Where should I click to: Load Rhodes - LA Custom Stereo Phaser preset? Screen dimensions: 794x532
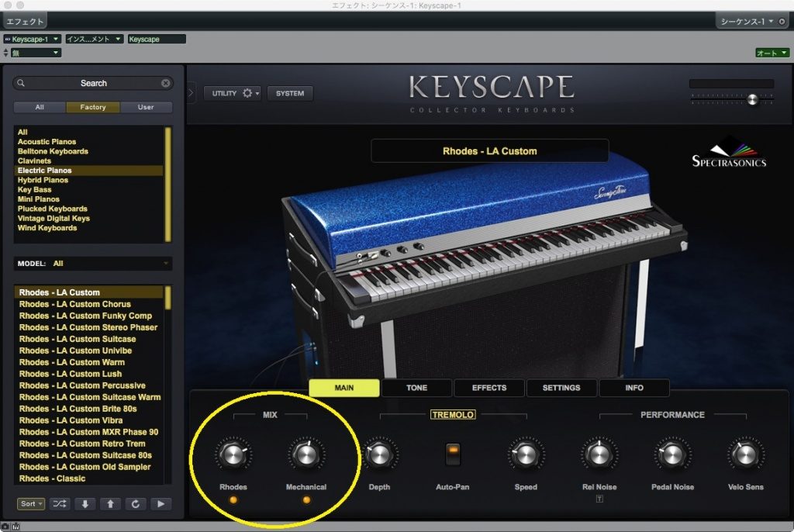click(88, 327)
